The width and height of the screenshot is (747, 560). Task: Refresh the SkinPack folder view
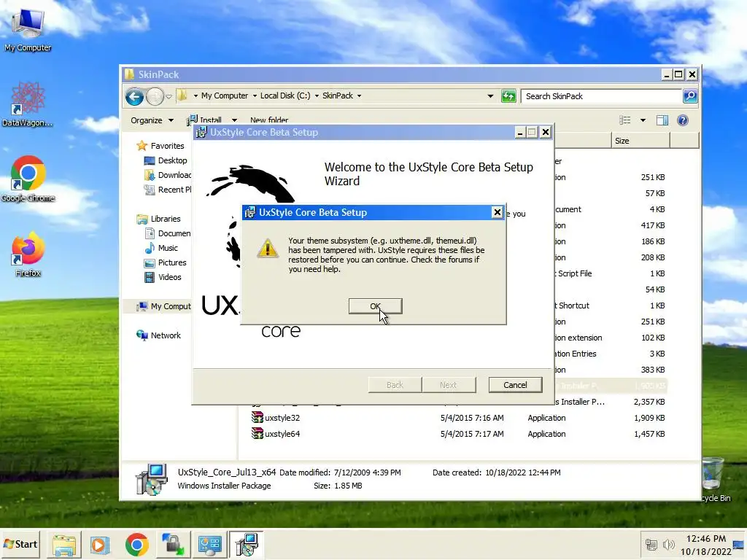[x=508, y=96]
